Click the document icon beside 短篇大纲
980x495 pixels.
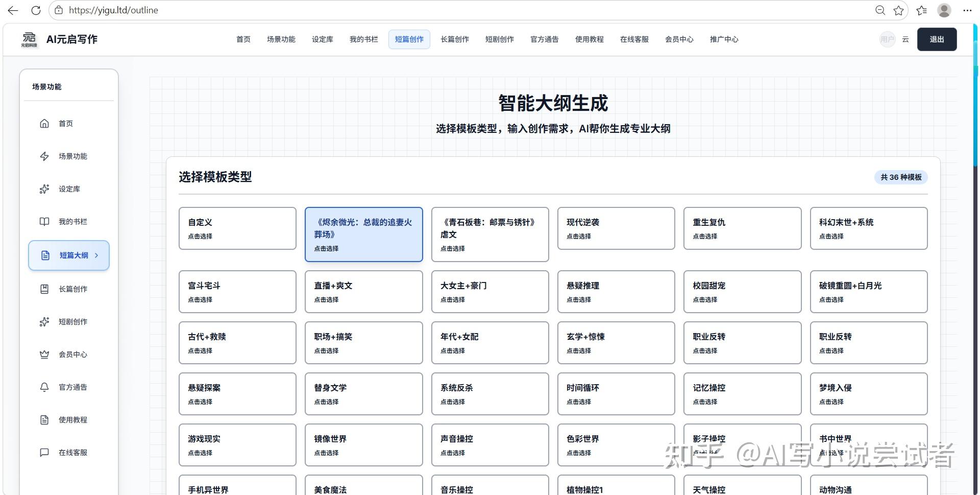tap(45, 255)
